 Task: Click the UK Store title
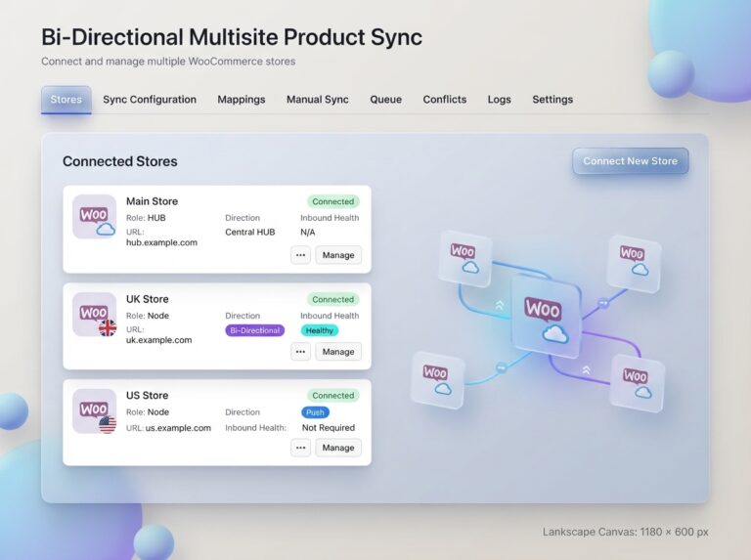[x=148, y=299]
